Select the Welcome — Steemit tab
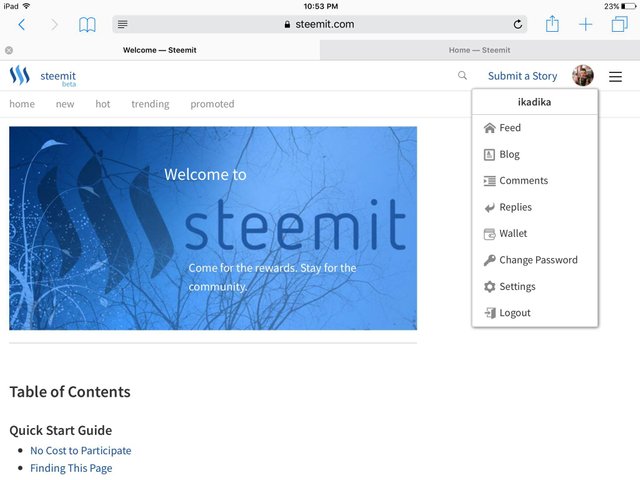Viewport: 640px width, 480px height. tap(160, 50)
